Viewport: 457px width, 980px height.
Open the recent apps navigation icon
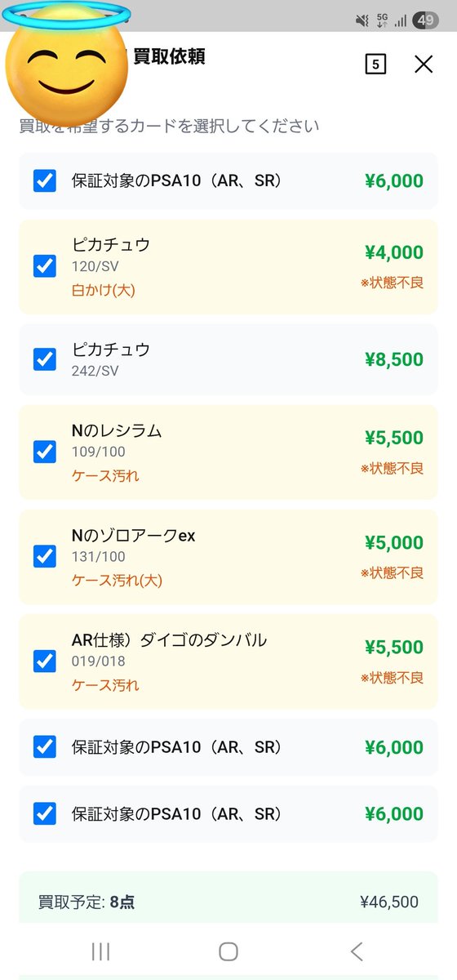click(100, 951)
